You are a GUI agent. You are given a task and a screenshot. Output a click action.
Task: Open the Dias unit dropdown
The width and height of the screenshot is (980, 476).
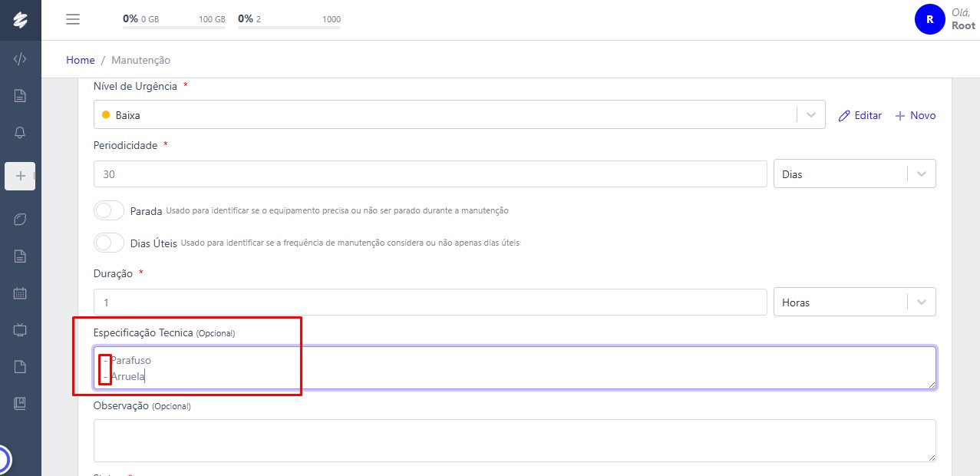pos(854,174)
